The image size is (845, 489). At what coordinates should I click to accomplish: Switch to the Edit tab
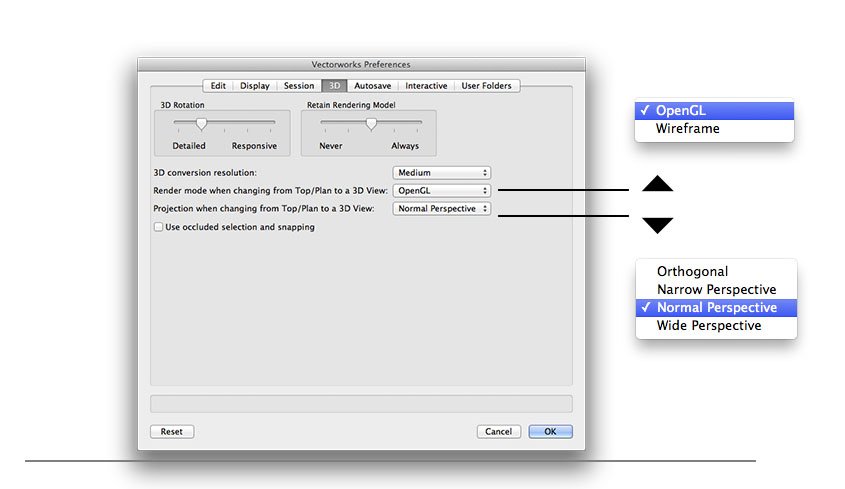tap(218, 86)
